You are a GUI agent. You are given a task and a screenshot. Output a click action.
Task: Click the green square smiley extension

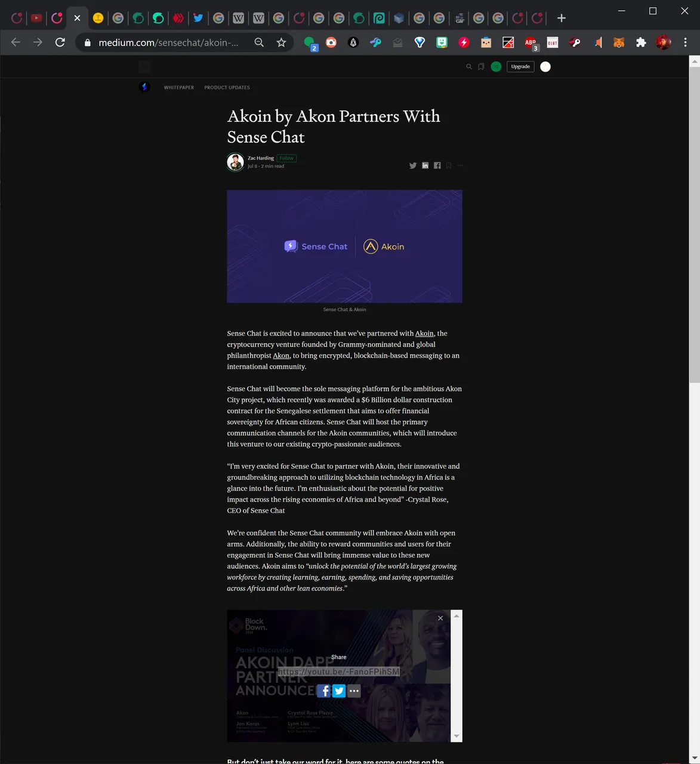click(442, 42)
